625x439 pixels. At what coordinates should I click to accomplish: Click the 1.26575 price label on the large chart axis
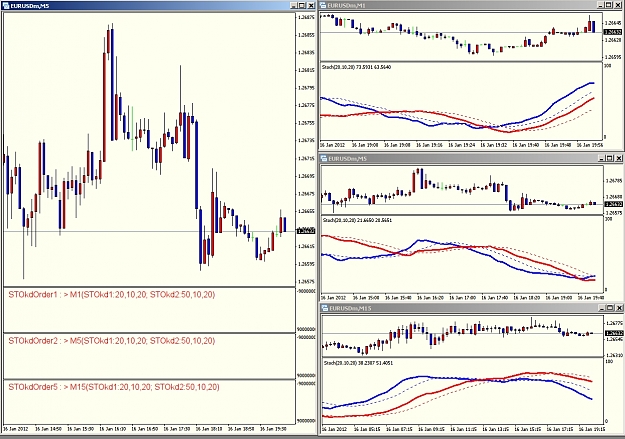tap(306, 282)
